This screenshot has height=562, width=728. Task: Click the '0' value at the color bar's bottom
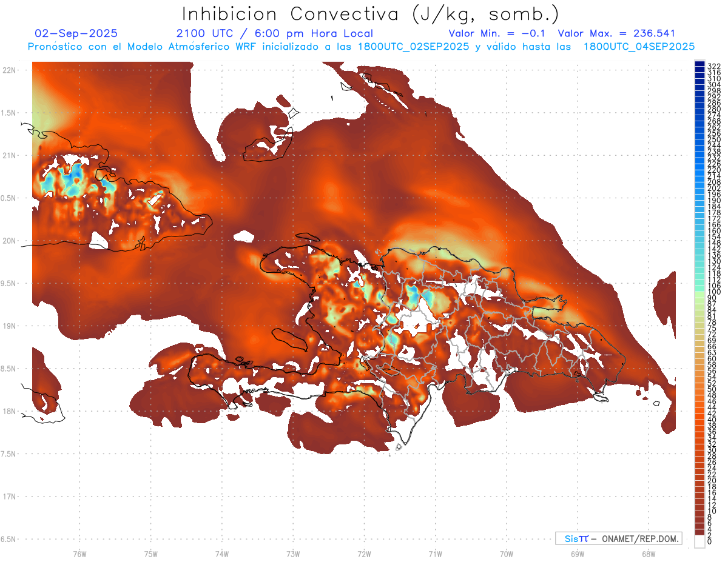click(710, 541)
